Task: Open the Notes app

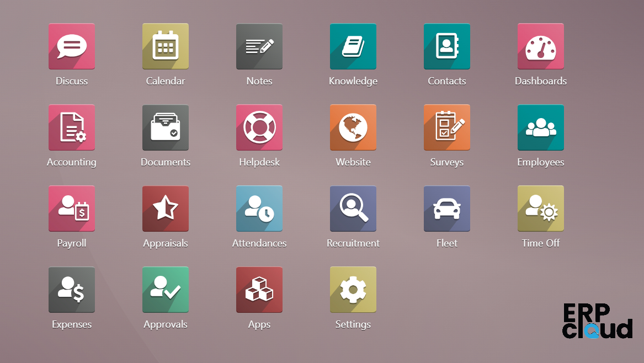Action: pyautogui.click(x=259, y=46)
